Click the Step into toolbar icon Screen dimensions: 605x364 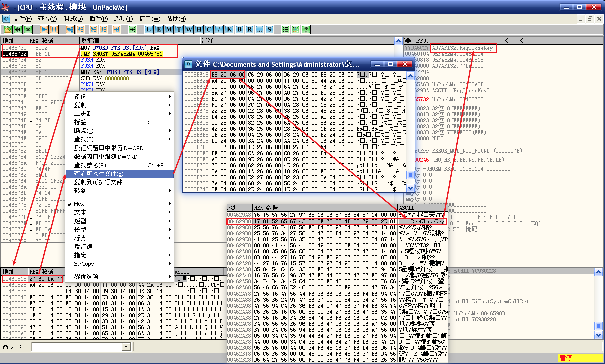point(70,29)
